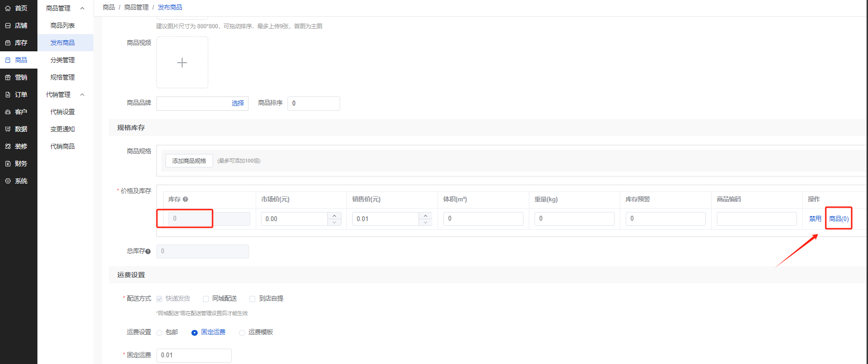
Task: Click the 商品编码 input field
Action: [757, 219]
